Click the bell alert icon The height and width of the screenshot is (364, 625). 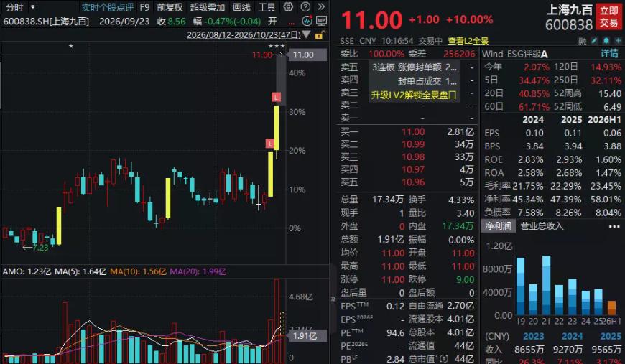[x=606, y=41]
